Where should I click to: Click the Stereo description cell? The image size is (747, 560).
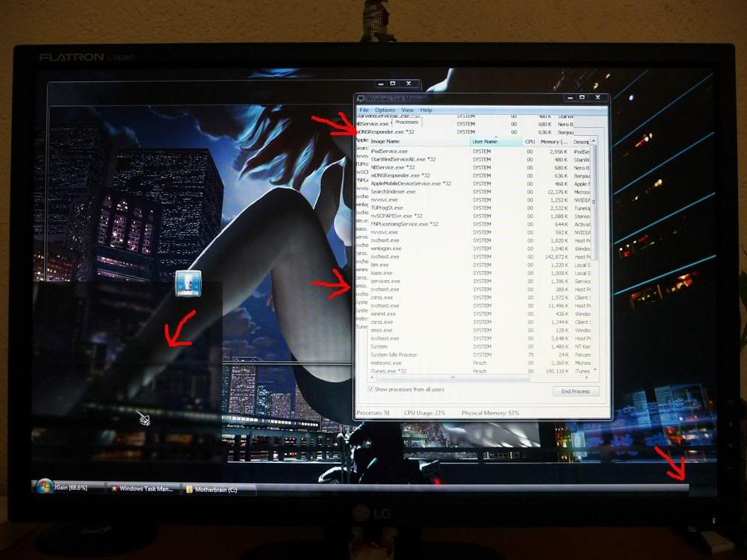[582, 217]
